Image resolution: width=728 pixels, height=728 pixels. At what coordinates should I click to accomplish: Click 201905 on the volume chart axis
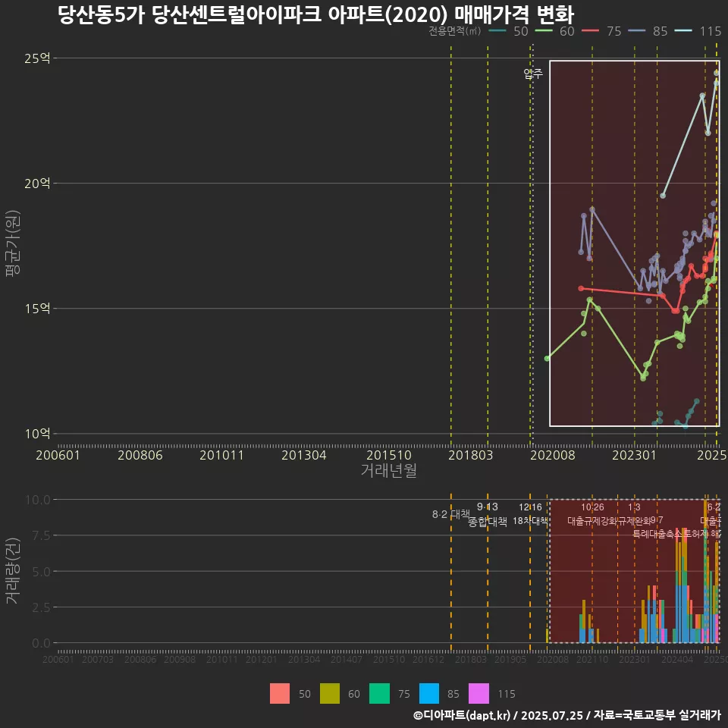[x=510, y=659]
